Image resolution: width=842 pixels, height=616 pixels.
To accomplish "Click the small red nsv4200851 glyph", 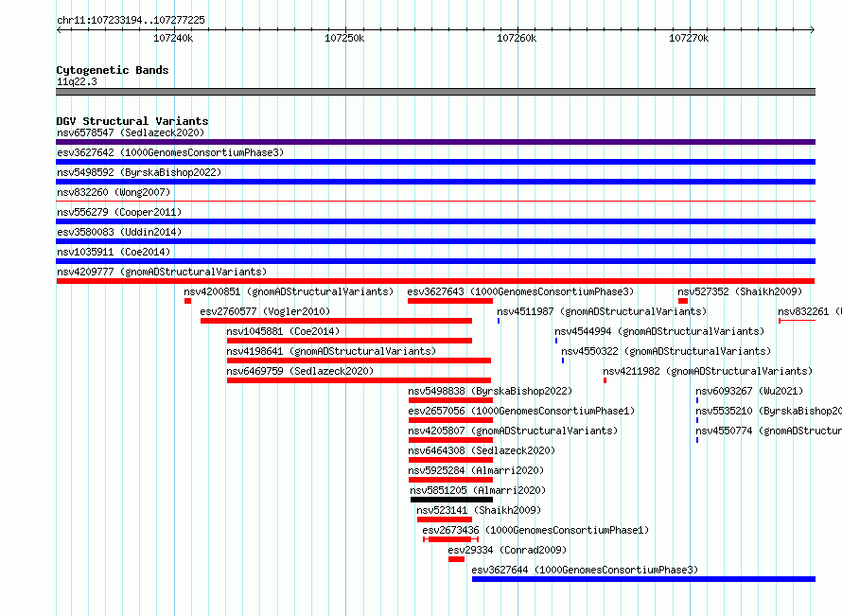I will tap(187, 301).
